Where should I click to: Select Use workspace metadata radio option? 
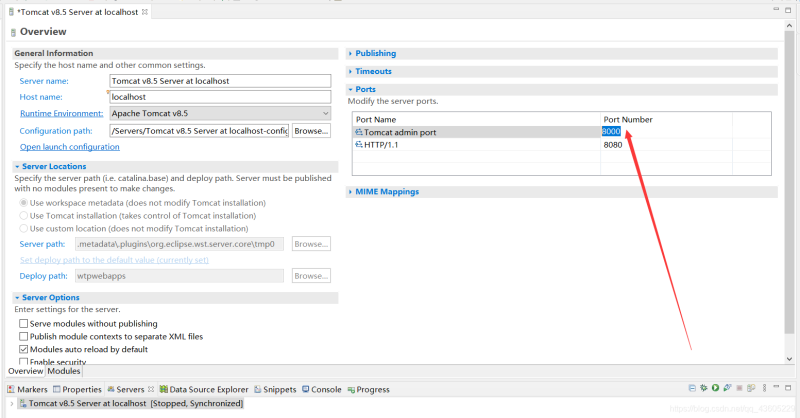pyautogui.click(x=23, y=203)
